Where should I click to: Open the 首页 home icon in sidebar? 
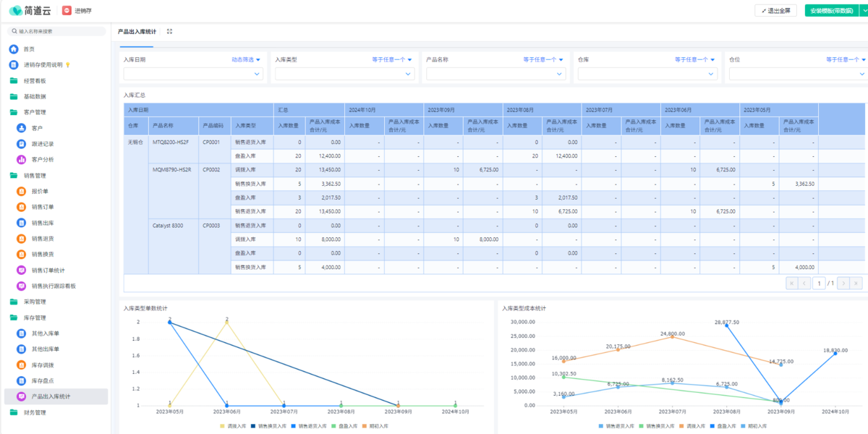pos(14,49)
